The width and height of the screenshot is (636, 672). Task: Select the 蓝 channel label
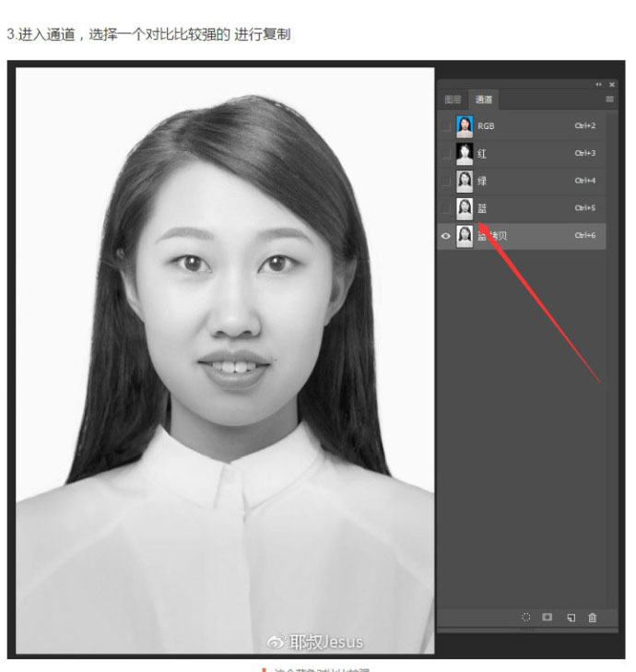click(482, 208)
